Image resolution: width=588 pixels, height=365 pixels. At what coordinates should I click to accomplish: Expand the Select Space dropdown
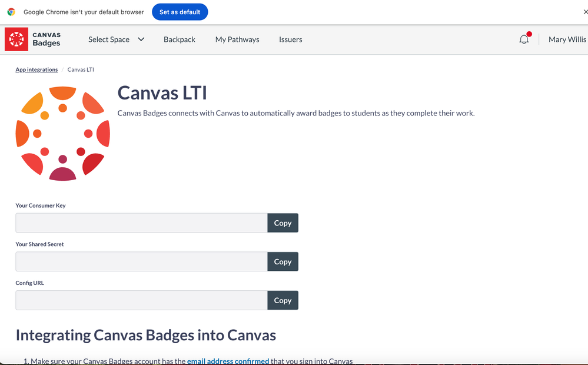click(116, 39)
